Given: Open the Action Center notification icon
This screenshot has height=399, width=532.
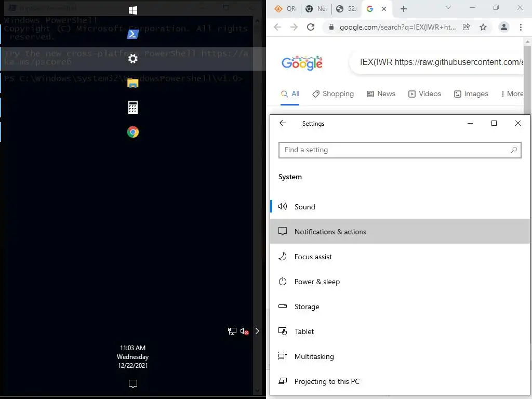Looking at the screenshot, I should tap(133, 384).
